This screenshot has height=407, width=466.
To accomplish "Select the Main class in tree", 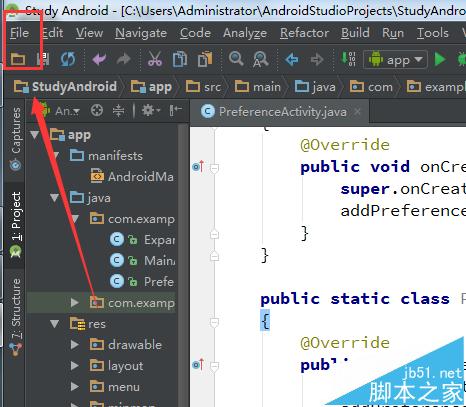I will [x=143, y=261].
